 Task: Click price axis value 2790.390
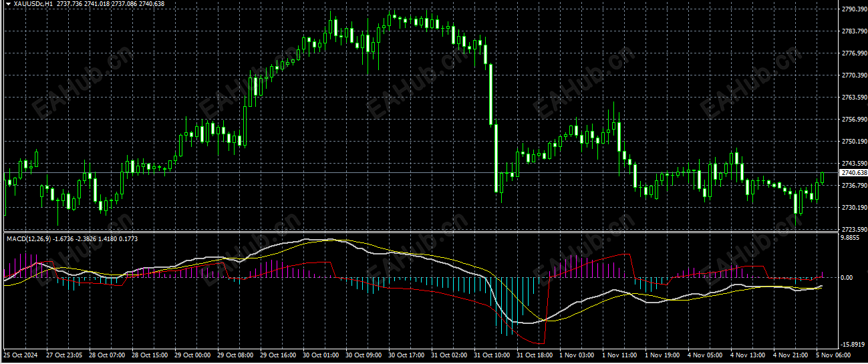coord(854,9)
